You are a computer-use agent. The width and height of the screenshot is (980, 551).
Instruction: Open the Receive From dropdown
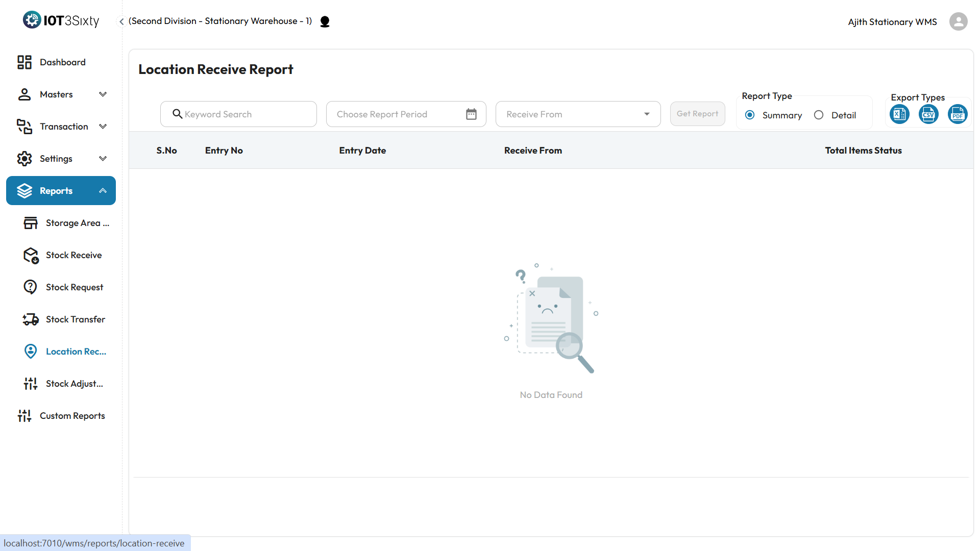tap(578, 114)
